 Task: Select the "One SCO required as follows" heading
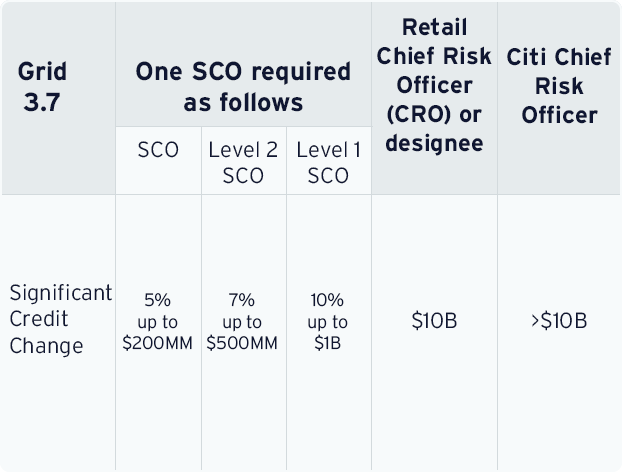click(x=243, y=87)
